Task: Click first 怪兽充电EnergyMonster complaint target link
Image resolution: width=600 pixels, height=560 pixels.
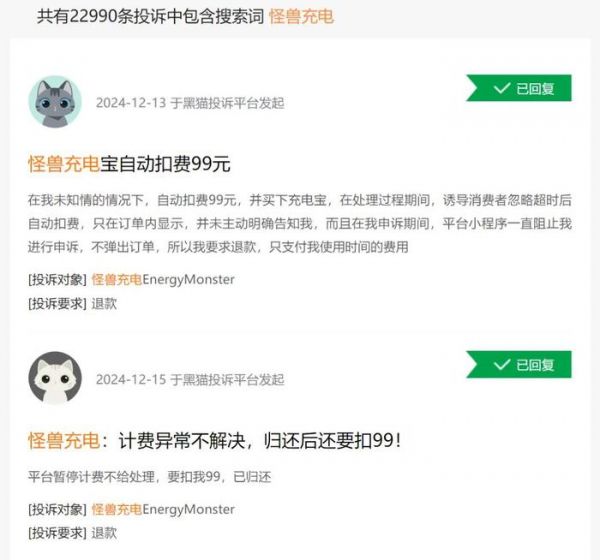Action: coord(163,280)
